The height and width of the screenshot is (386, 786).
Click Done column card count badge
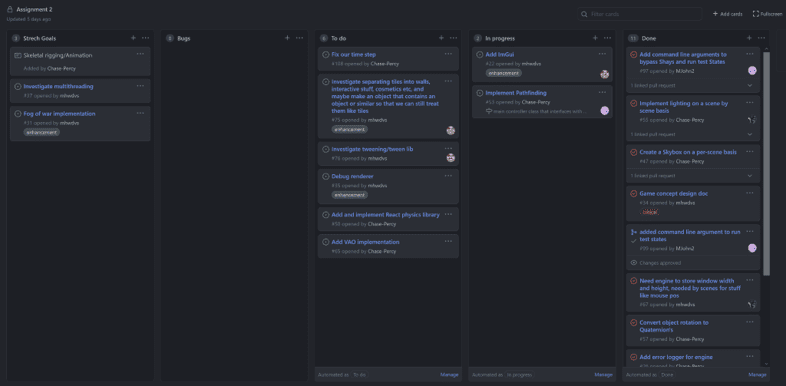click(633, 38)
